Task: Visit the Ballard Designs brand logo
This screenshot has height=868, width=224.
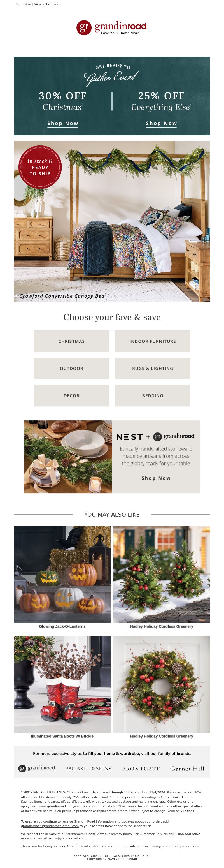Action: [88, 769]
